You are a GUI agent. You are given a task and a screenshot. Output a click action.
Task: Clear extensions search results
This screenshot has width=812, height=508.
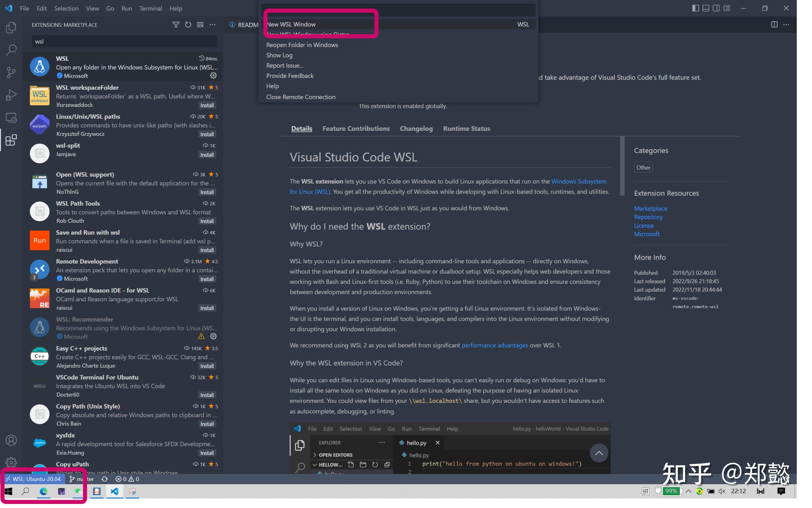click(200, 25)
